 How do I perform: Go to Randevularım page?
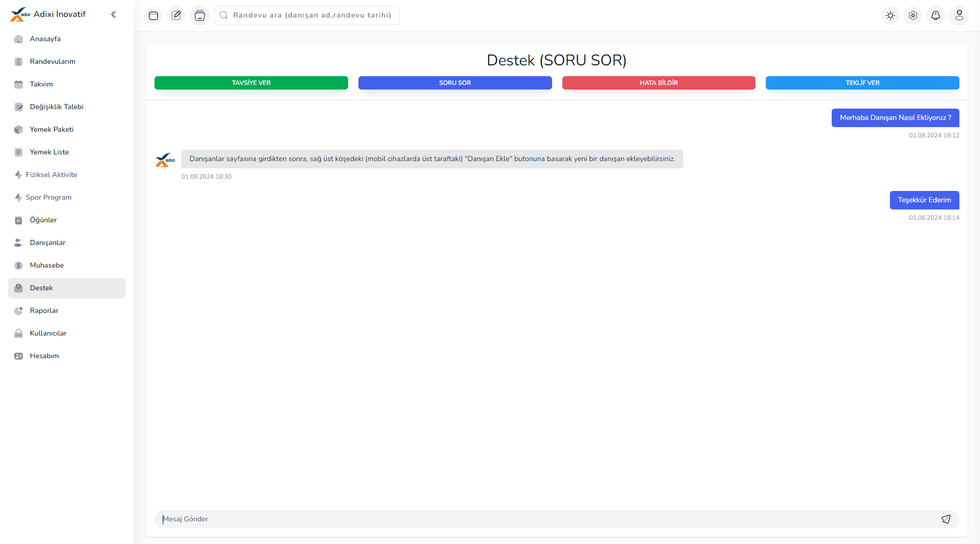coord(67,62)
